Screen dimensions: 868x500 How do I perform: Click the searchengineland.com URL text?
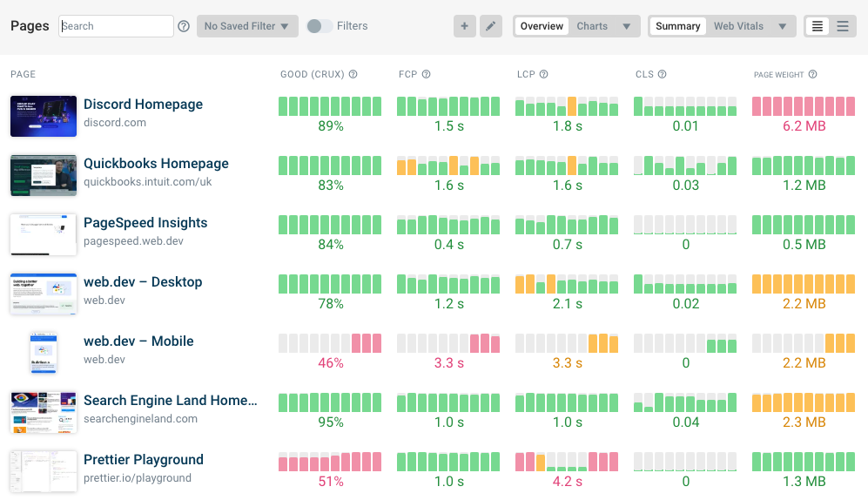click(140, 419)
